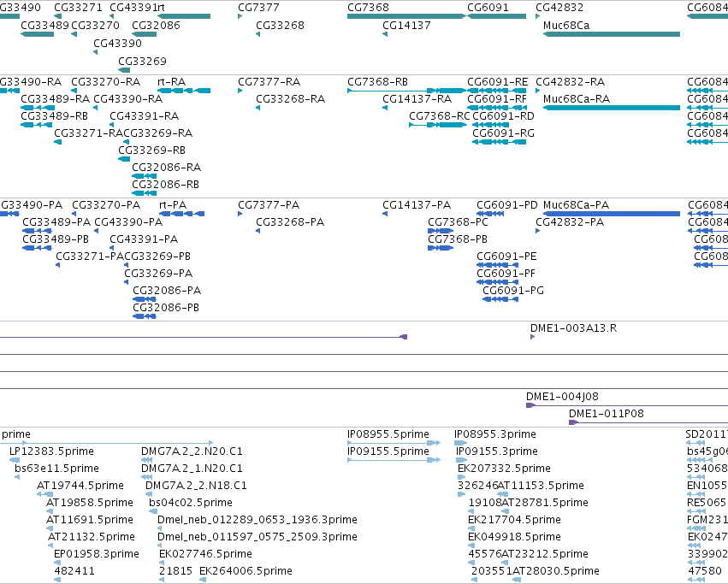
Task: Click transcript CG32086-RA label
Action: 166,167
